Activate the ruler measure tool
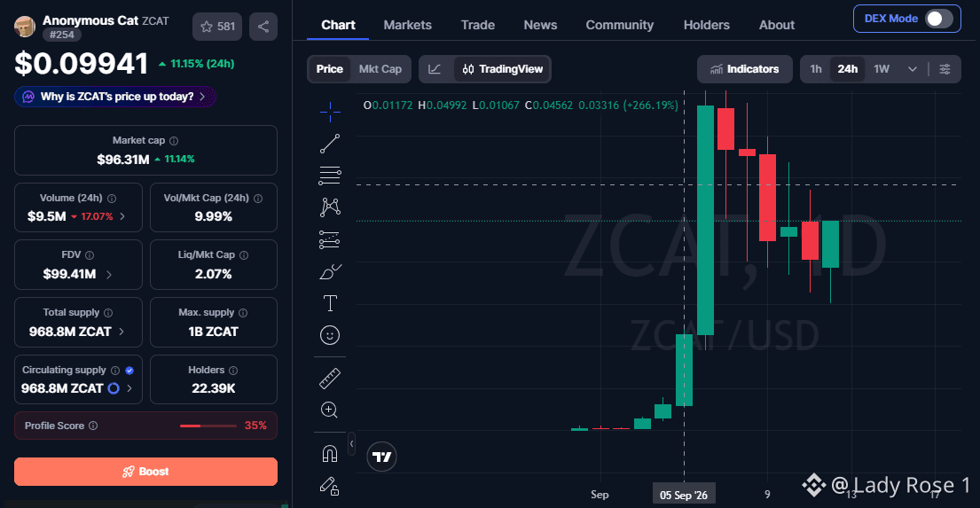 (330, 378)
